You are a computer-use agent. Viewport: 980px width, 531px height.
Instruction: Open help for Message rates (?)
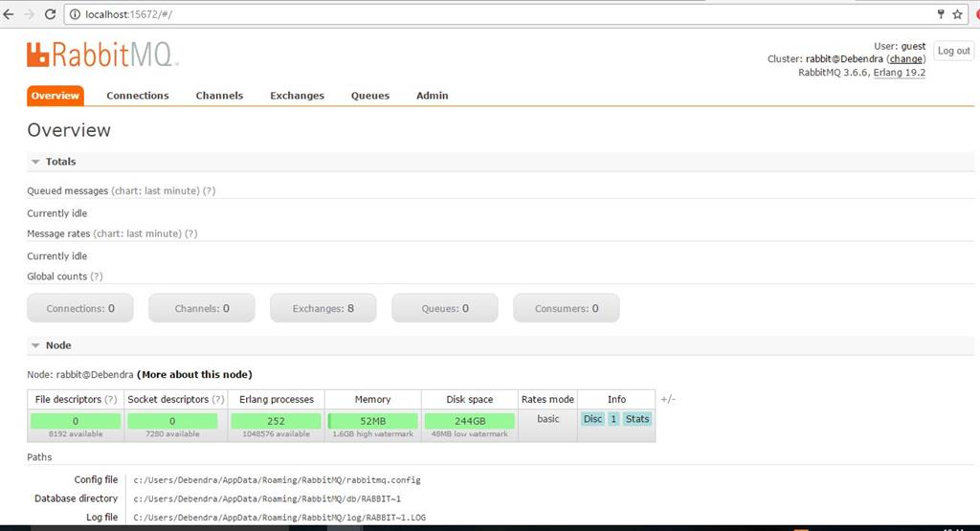190,233
